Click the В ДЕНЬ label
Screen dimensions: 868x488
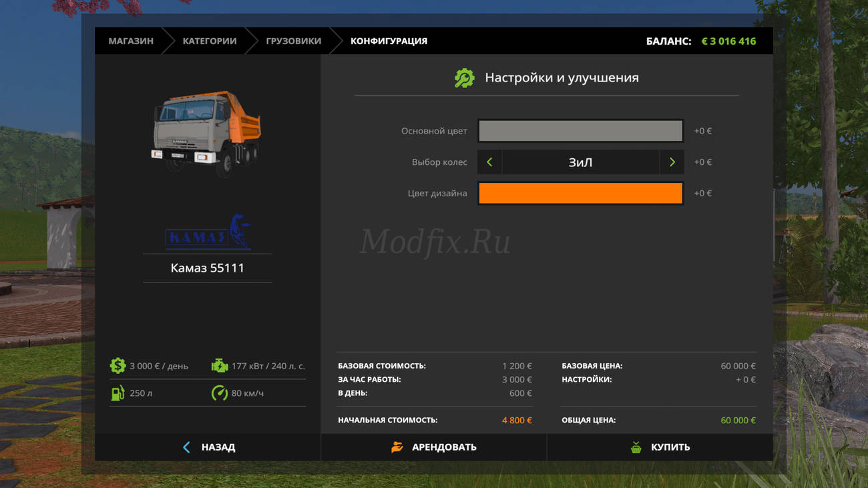coord(353,393)
